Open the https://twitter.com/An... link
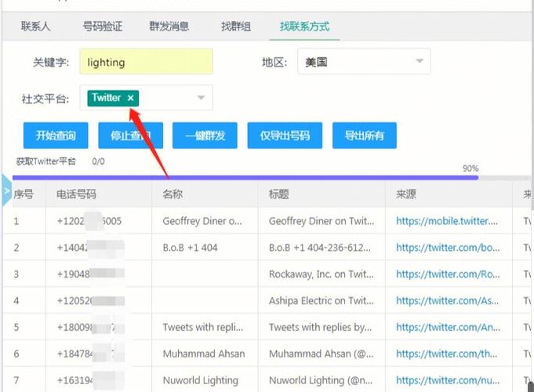Image resolution: width=534 pixels, height=392 pixels. [448, 327]
